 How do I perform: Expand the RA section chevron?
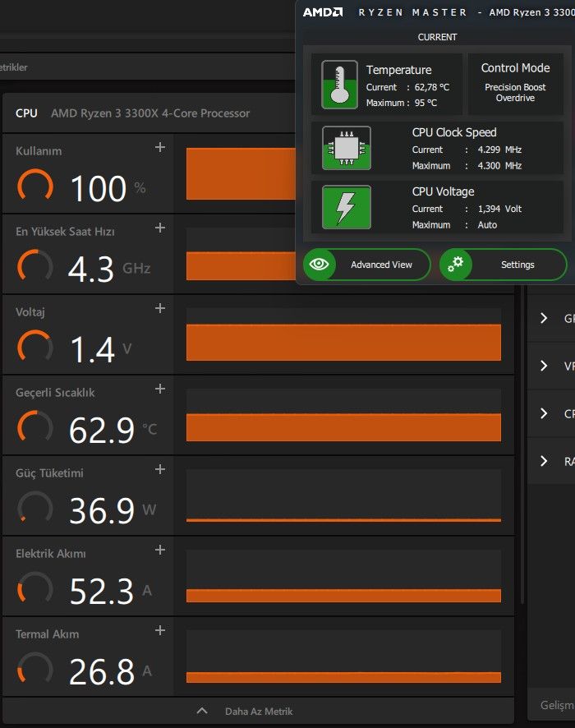point(544,461)
